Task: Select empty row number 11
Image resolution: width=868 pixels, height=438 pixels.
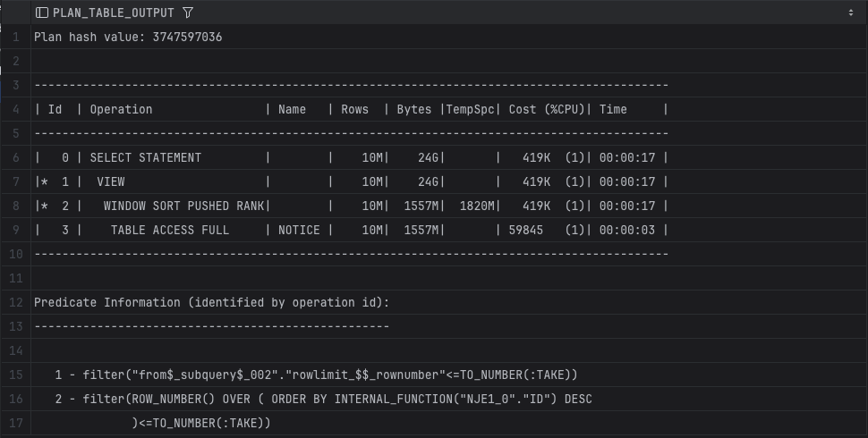Action: pyautogui.click(x=15, y=278)
